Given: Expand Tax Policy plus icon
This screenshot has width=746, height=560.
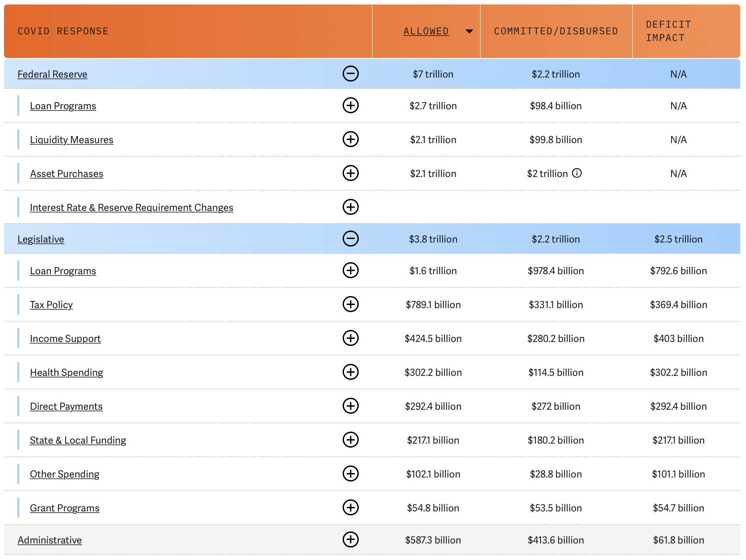Looking at the screenshot, I should (x=350, y=305).
